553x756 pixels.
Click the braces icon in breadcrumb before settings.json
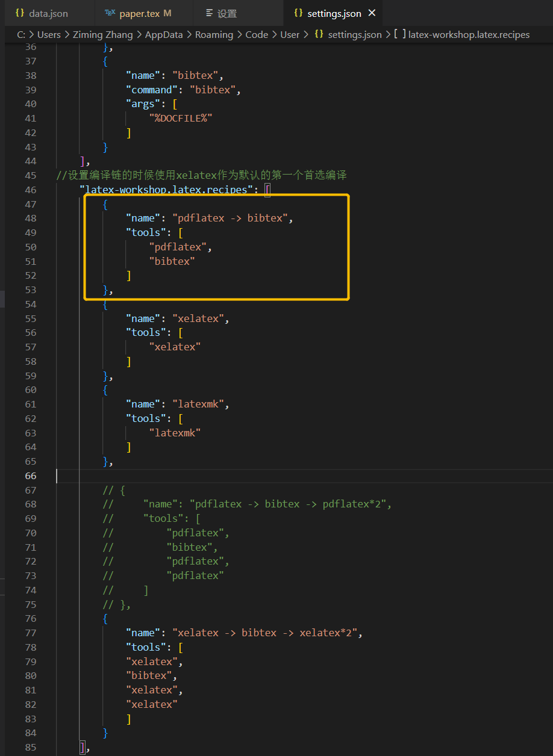click(x=319, y=34)
